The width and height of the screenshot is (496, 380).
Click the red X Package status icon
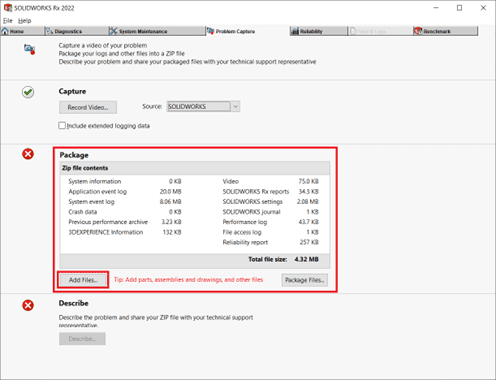coord(28,154)
